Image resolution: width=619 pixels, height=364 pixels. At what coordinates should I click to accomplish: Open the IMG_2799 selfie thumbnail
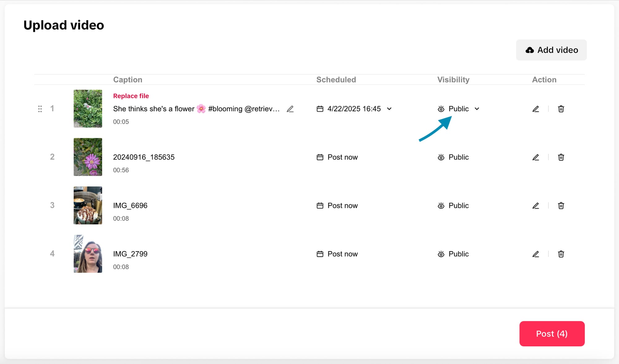coord(88,254)
